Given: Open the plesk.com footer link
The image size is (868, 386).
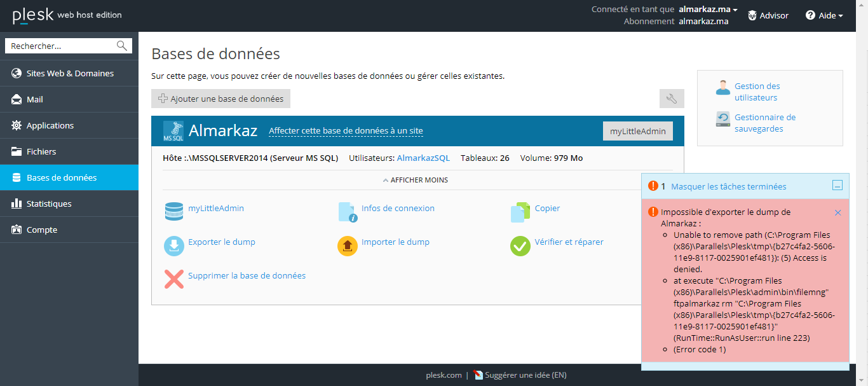Looking at the screenshot, I should coord(444,375).
